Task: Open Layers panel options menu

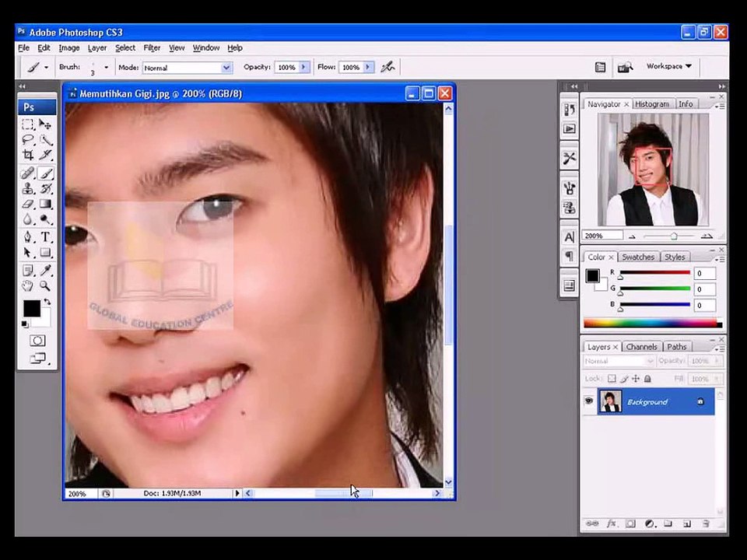Action: pyautogui.click(x=721, y=348)
